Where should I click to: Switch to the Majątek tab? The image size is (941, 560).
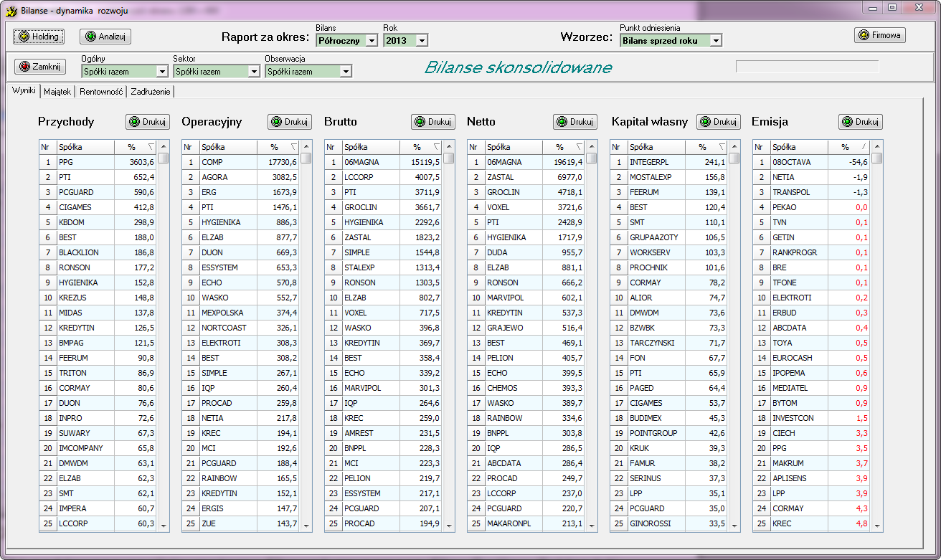coord(57,92)
